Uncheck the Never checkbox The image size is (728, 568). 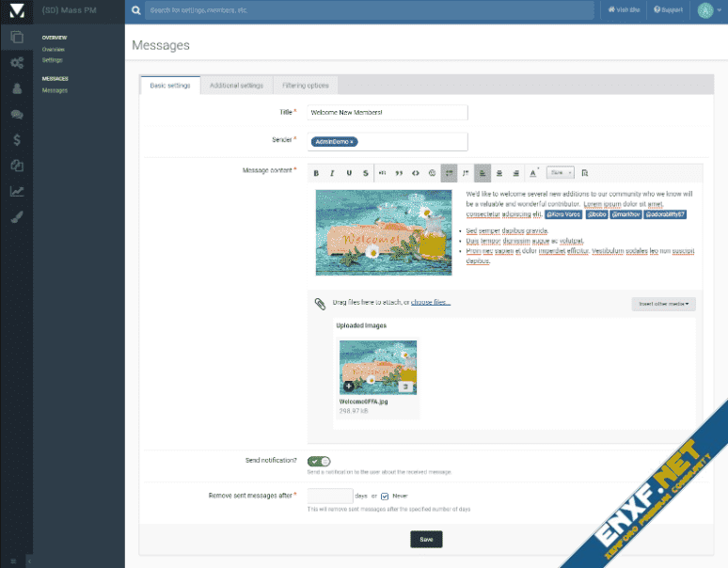pos(385,496)
